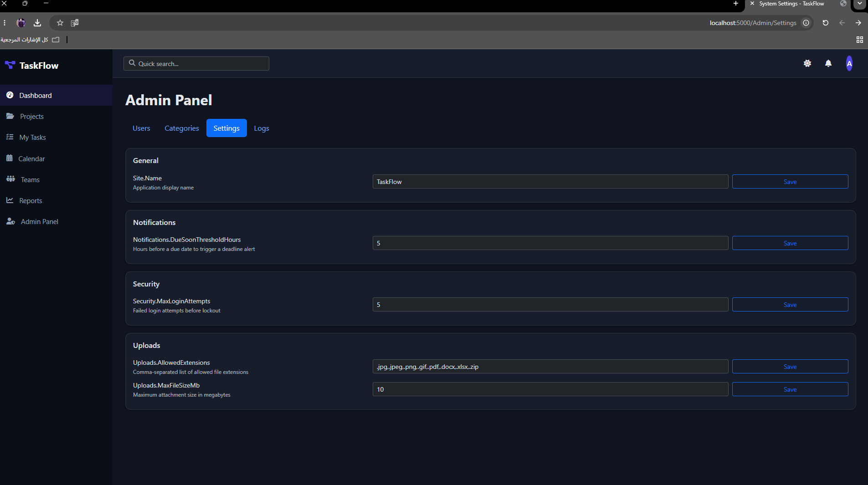Screen dimensions: 868x485
Task: Open Admin Panel sidebar link
Action: (x=56, y=221)
